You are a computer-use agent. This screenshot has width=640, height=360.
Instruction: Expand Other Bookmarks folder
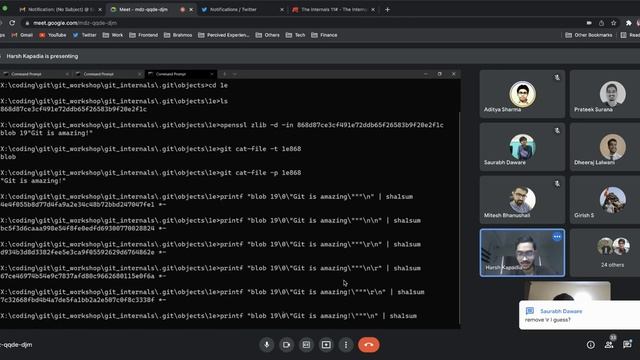(589, 35)
